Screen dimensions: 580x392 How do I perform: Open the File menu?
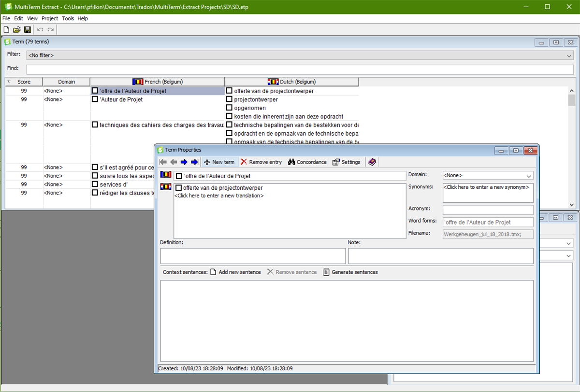(x=6, y=18)
